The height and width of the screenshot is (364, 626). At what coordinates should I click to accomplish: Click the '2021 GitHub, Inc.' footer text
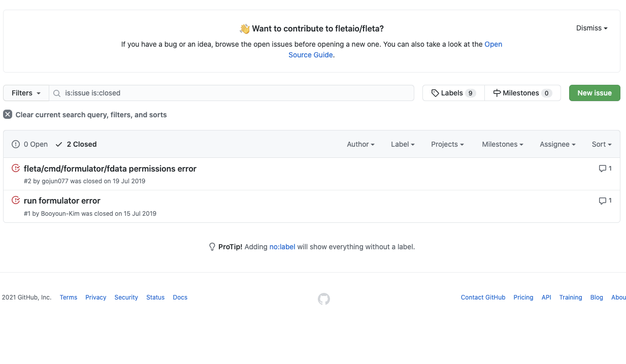click(26, 297)
